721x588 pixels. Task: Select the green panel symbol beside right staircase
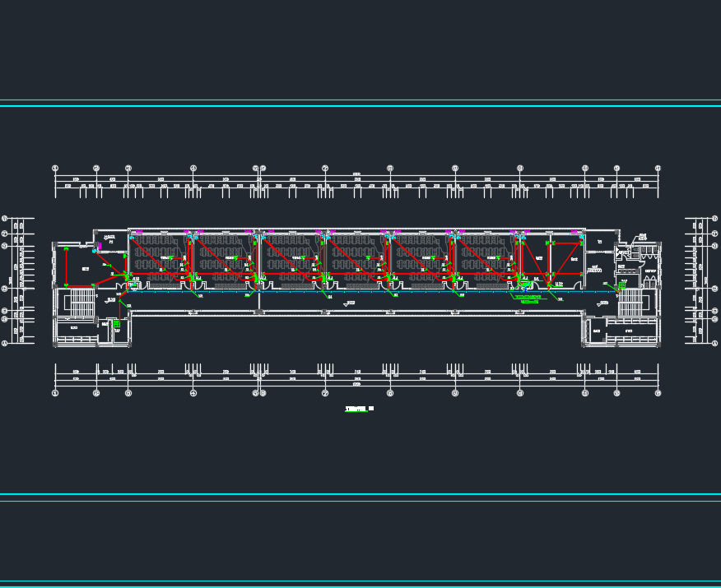pyautogui.click(x=621, y=285)
